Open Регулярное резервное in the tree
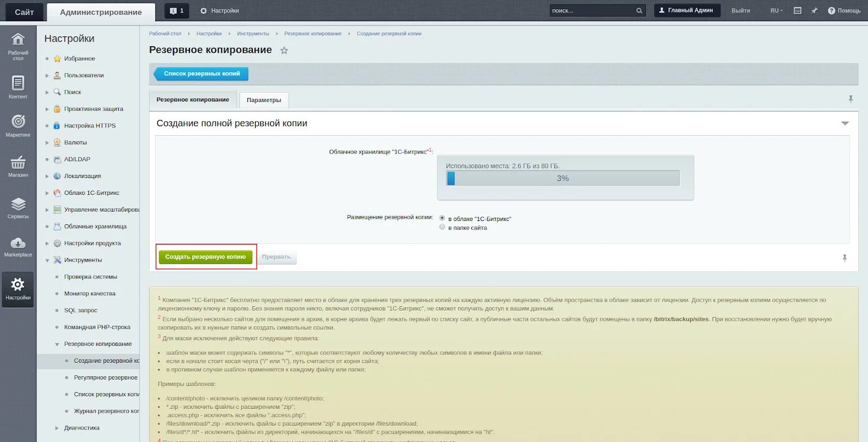The height and width of the screenshot is (442, 868). pyautogui.click(x=106, y=378)
